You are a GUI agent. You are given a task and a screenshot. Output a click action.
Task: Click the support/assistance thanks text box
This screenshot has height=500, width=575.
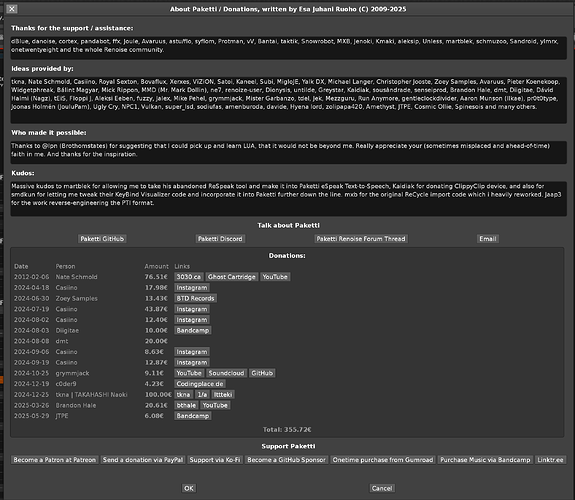[288, 48]
